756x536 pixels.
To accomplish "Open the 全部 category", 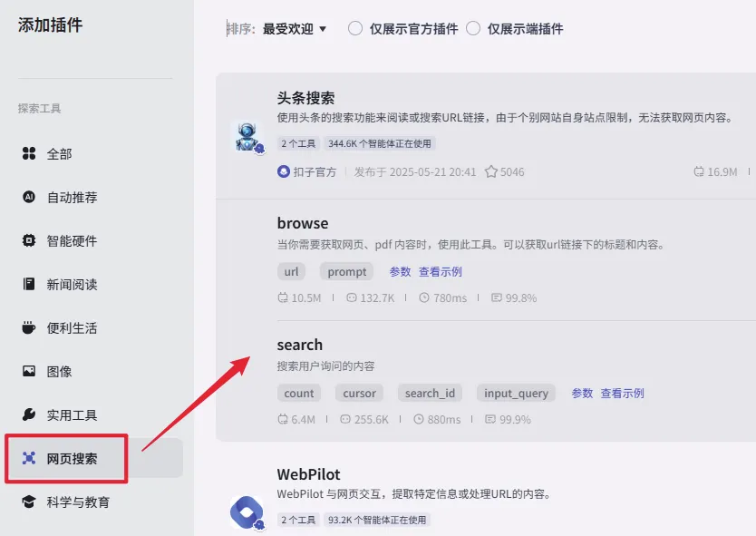I will click(x=59, y=154).
